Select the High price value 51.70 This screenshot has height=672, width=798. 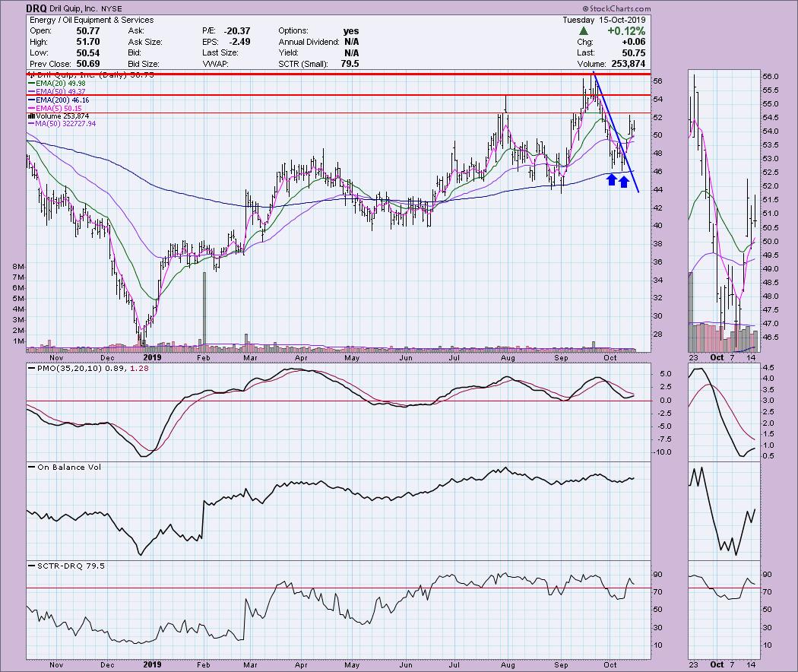point(87,42)
